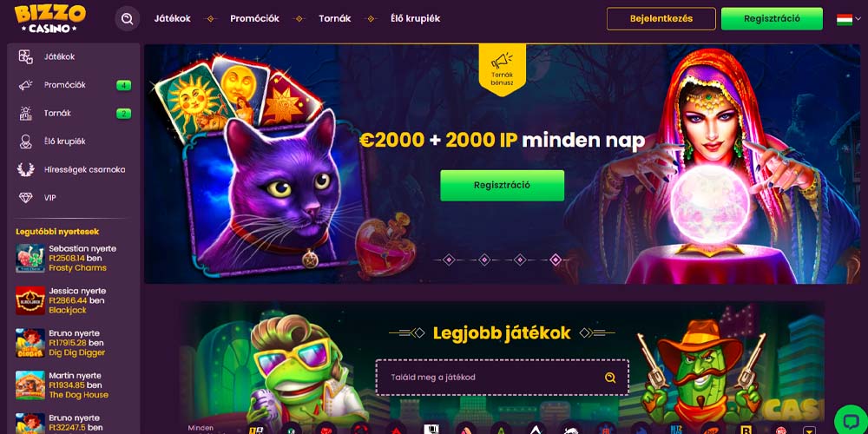868x434 pixels.
Task: Click the Promóciók megaphone sidebar icon
Action: coord(25,85)
